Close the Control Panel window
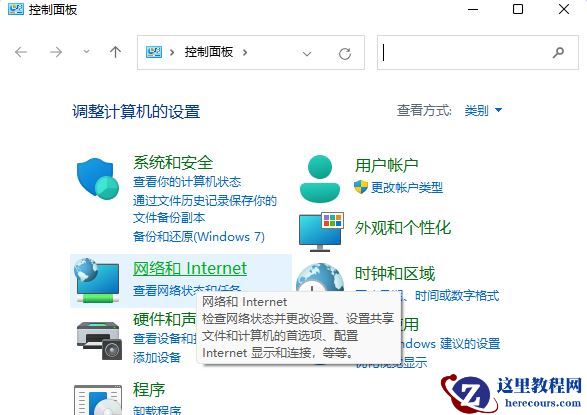587x415 pixels. tap(564, 9)
